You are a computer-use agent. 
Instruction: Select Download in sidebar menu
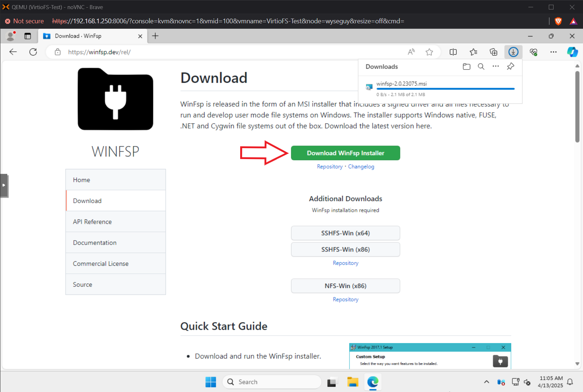point(116,201)
